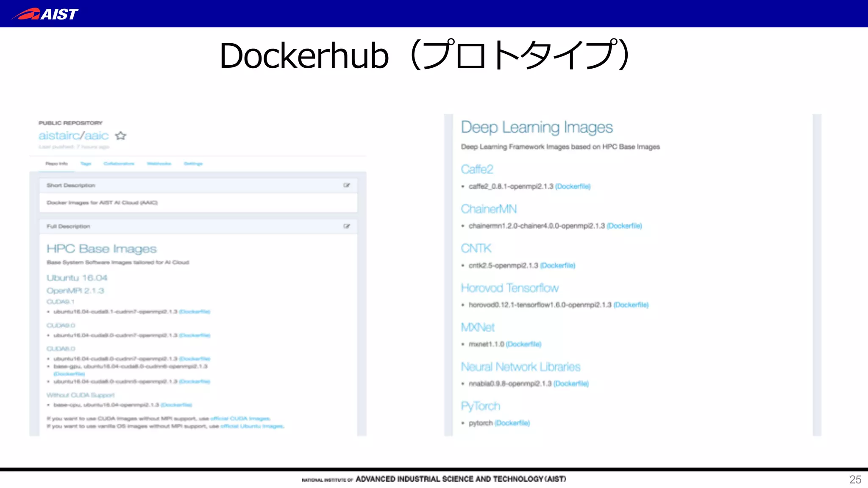868x488 pixels.
Task: Star the aistairc/aaic repository
Action: pos(121,136)
